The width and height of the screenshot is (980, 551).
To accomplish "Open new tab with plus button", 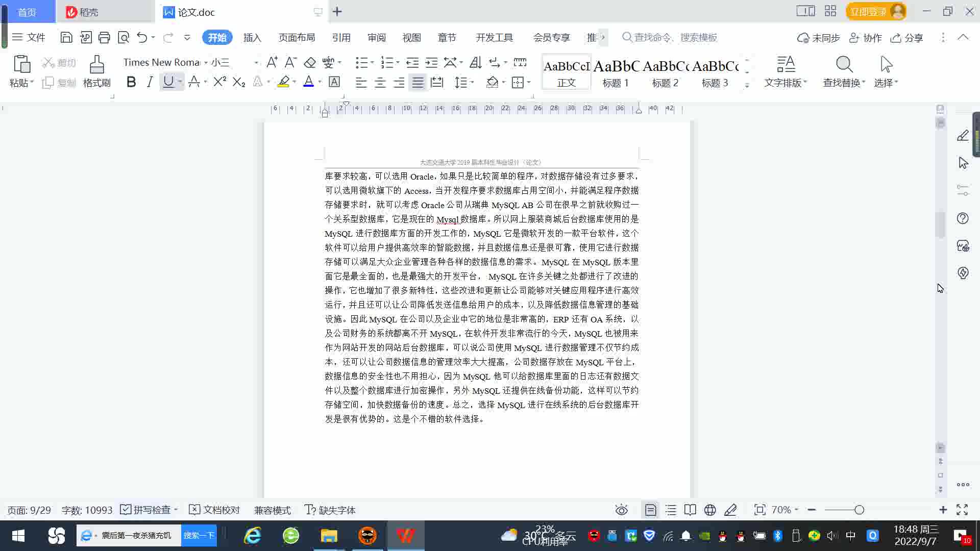I will [x=337, y=11].
